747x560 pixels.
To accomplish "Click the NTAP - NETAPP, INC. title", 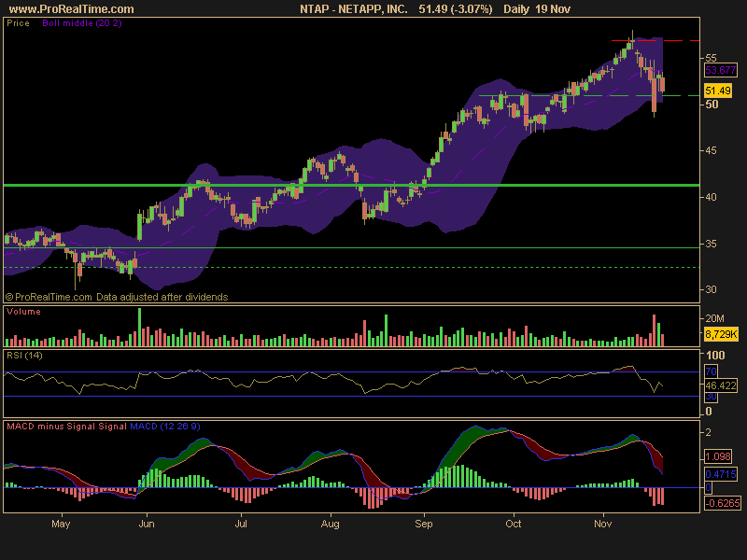I will (x=354, y=9).
